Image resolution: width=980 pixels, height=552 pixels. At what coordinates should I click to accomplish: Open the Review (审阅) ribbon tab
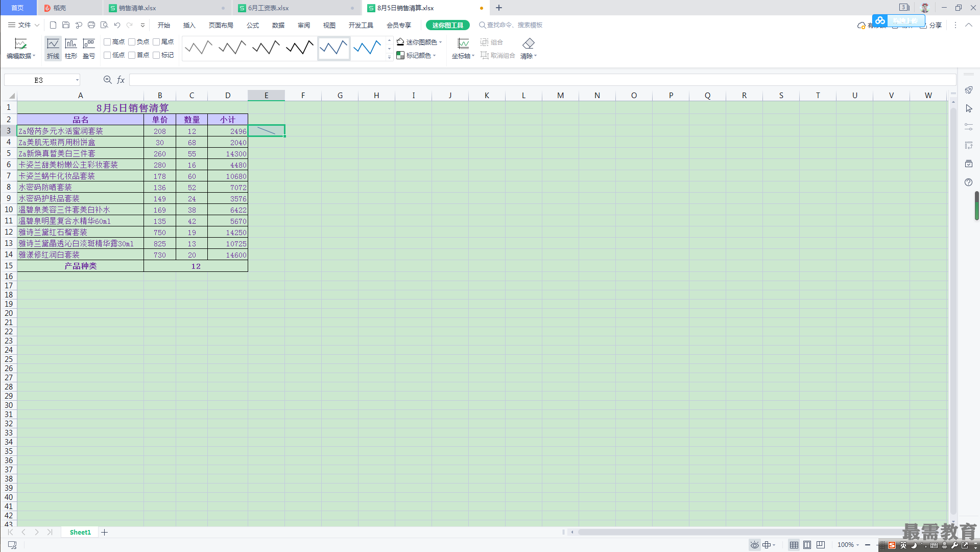click(304, 25)
